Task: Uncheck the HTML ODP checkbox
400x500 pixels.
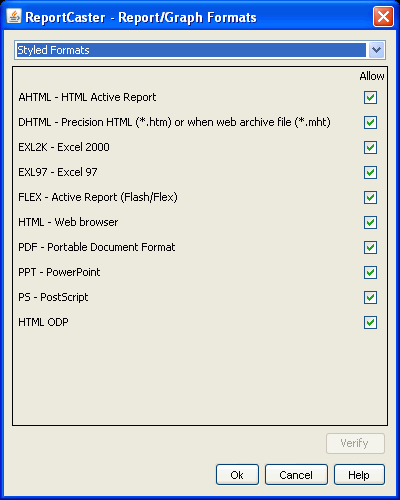Action: coord(370,323)
